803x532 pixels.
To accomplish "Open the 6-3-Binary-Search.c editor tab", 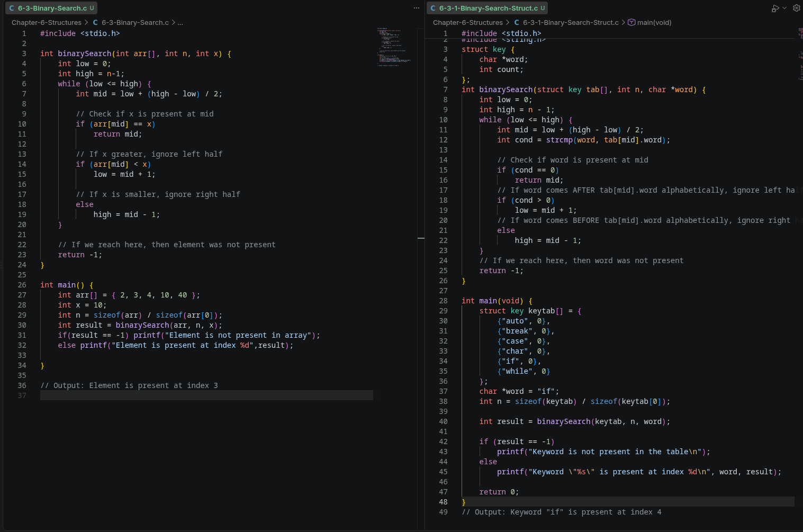I will 51,8.
